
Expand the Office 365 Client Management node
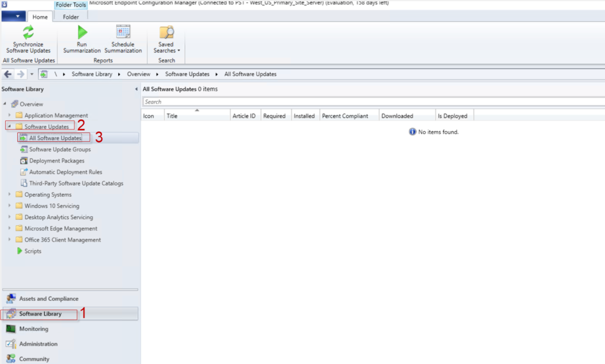(x=9, y=239)
